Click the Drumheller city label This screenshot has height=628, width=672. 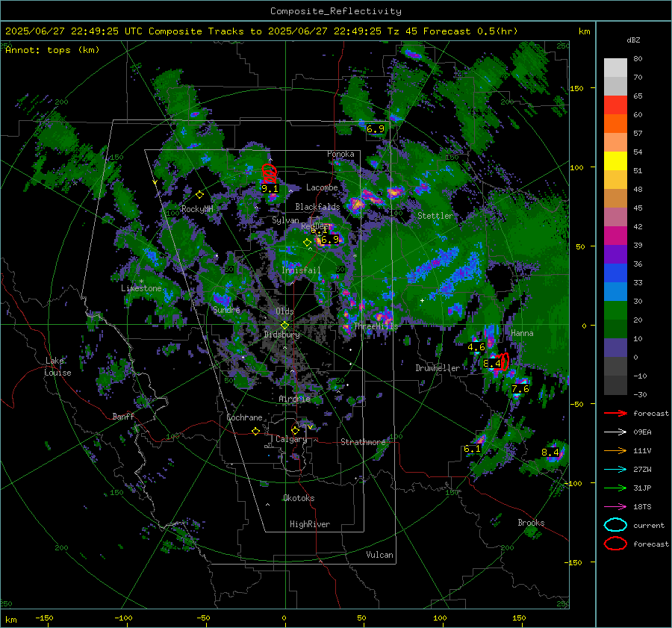tap(438, 368)
